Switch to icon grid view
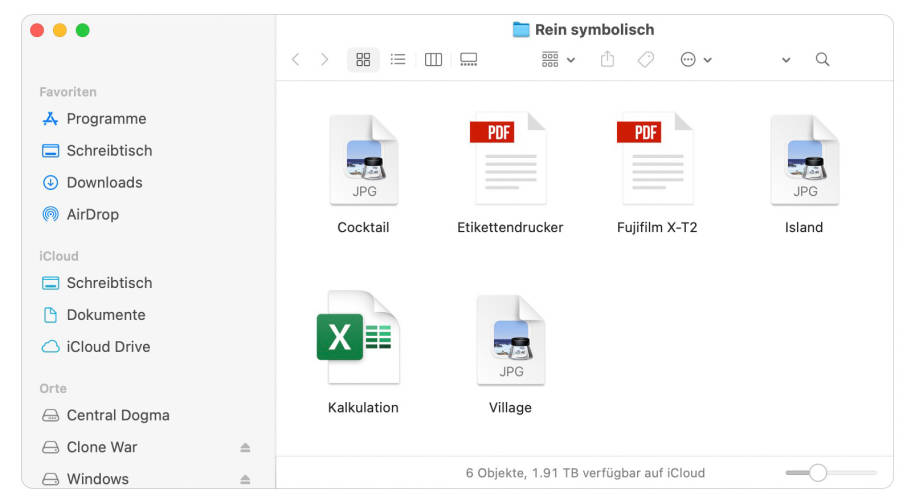Screen dimensions: 915x503 pos(363,60)
